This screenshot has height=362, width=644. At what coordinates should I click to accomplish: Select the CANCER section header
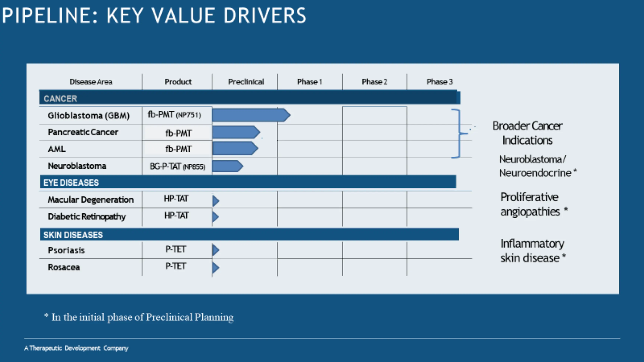tap(250, 97)
